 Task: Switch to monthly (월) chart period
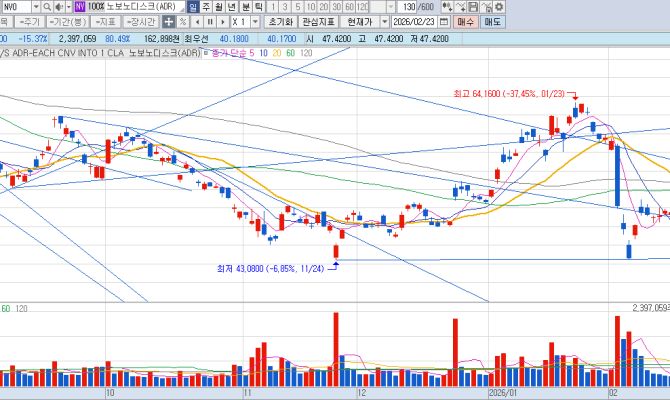[220, 6]
